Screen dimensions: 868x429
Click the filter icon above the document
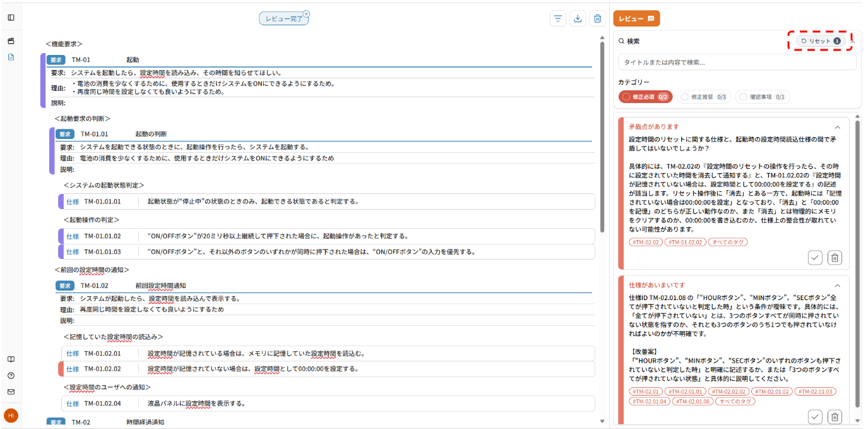557,18
